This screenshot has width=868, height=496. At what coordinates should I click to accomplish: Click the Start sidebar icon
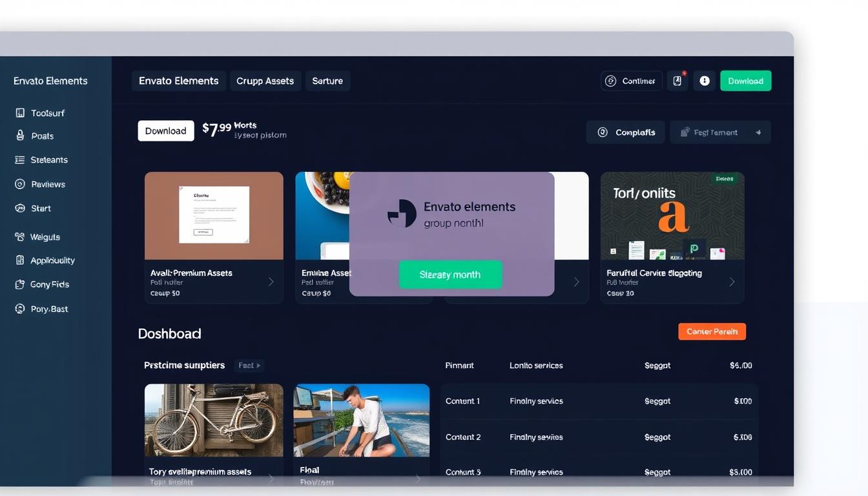click(20, 208)
